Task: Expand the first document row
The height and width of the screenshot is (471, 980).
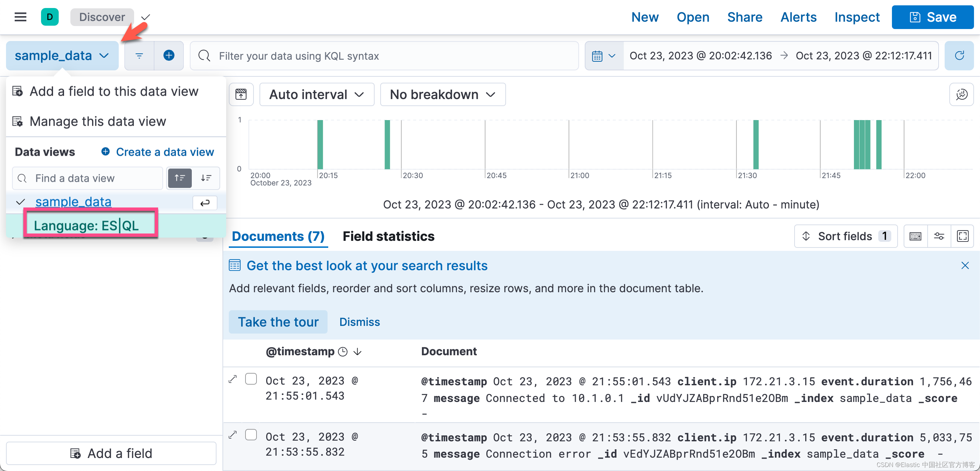Action: click(233, 379)
